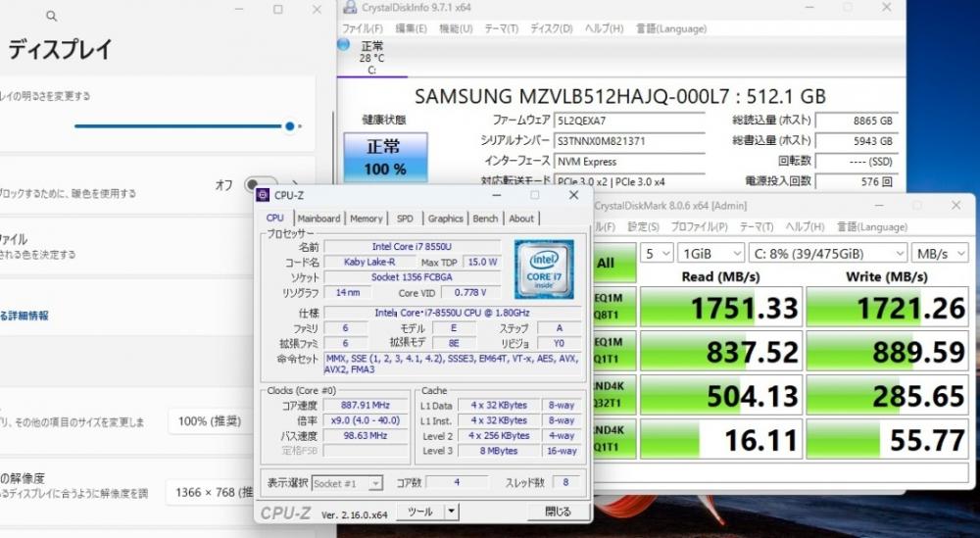Toggle the night light switch set to オフ
Screen dimensions: 980x538
pyautogui.click(x=262, y=185)
